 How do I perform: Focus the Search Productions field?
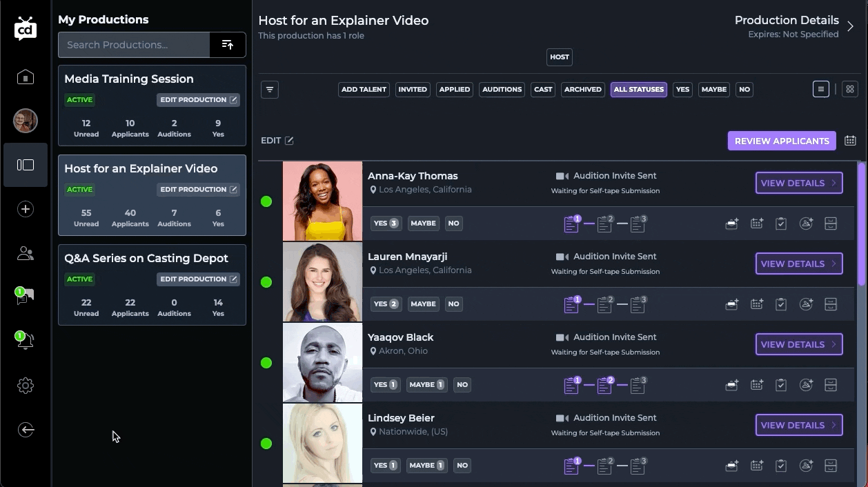(x=134, y=45)
